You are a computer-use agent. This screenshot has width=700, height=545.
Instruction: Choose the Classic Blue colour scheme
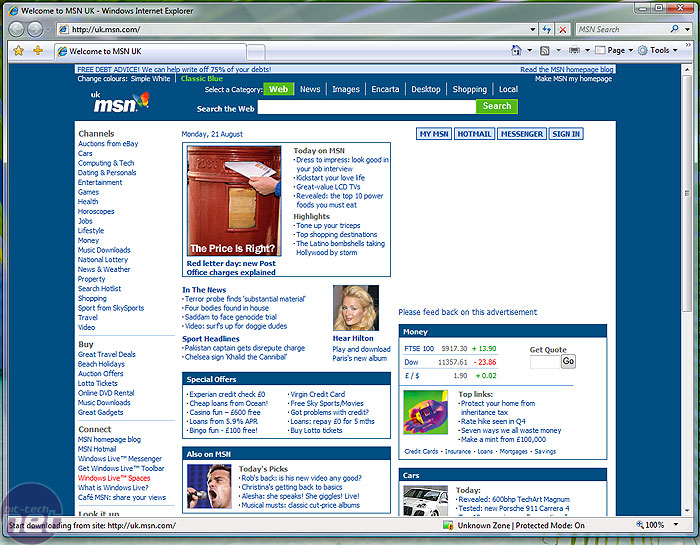point(202,79)
